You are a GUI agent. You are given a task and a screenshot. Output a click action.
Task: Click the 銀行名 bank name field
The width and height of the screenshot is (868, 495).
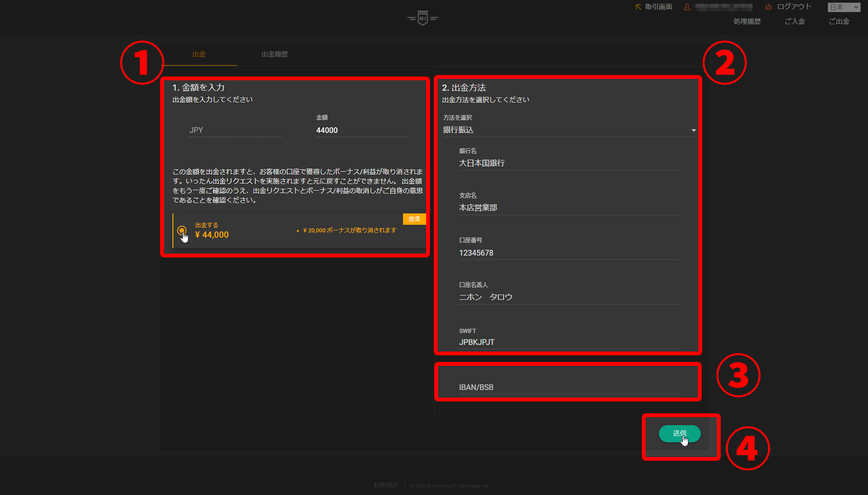[569, 163]
